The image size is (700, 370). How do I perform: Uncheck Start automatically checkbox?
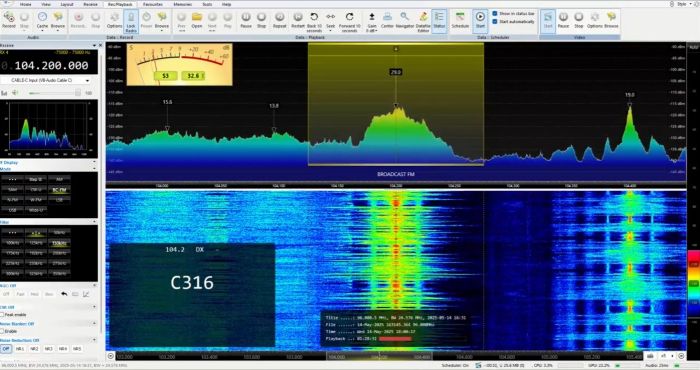coord(495,21)
